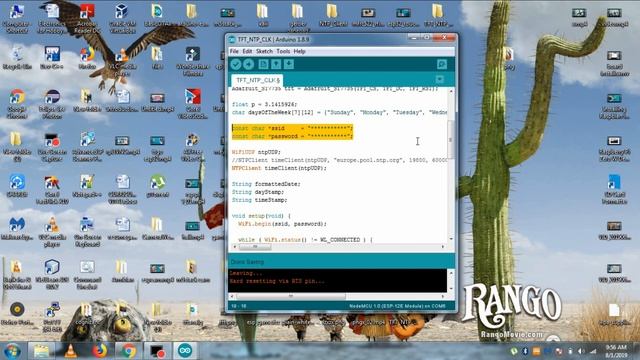This screenshot has height=360, width=640.
Task: Click the Upload arrow button in Arduino toolbar
Action: point(249,64)
